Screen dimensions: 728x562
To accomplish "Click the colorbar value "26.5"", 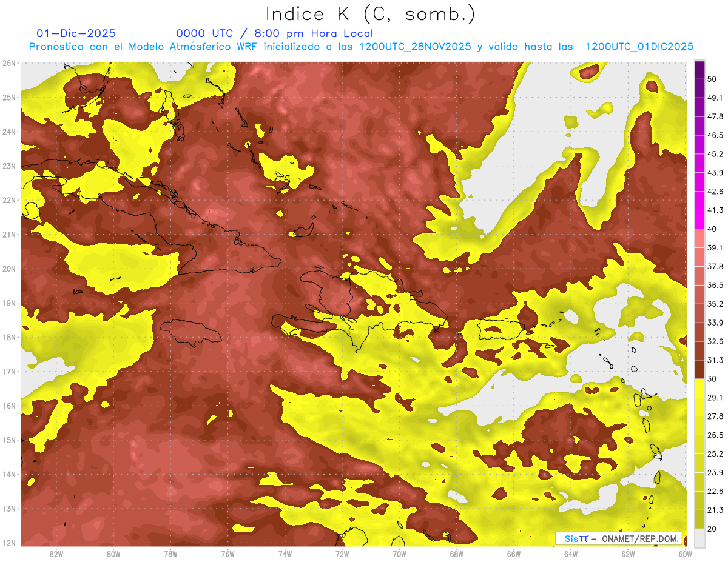I will (x=715, y=435).
